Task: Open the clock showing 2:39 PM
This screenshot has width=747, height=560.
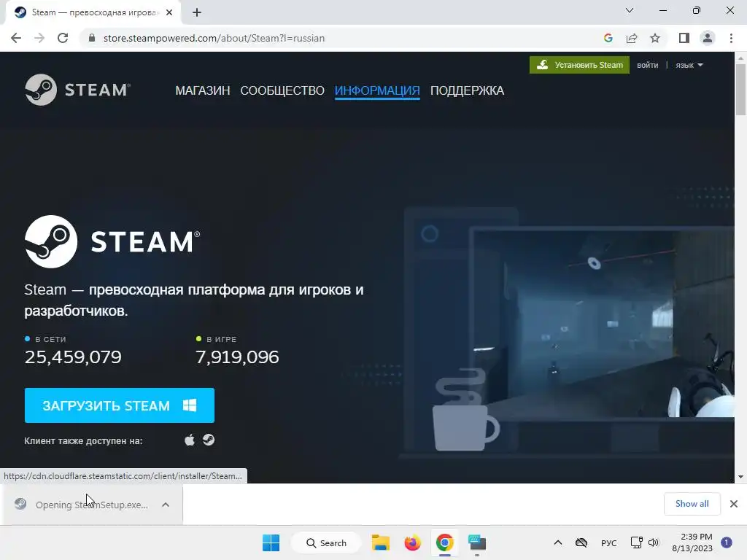Action: 692,542
